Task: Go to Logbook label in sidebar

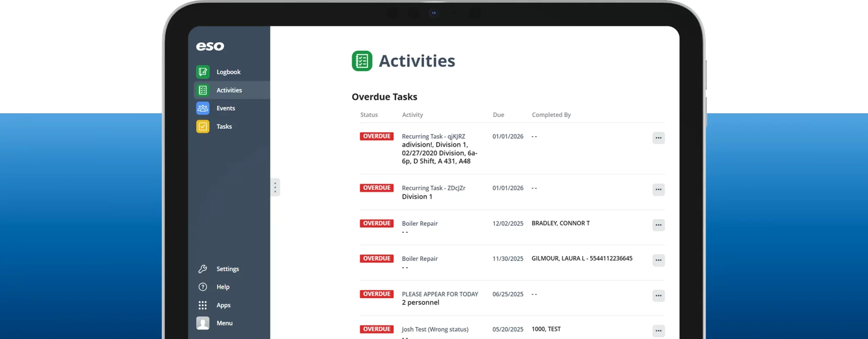Action: click(228, 72)
